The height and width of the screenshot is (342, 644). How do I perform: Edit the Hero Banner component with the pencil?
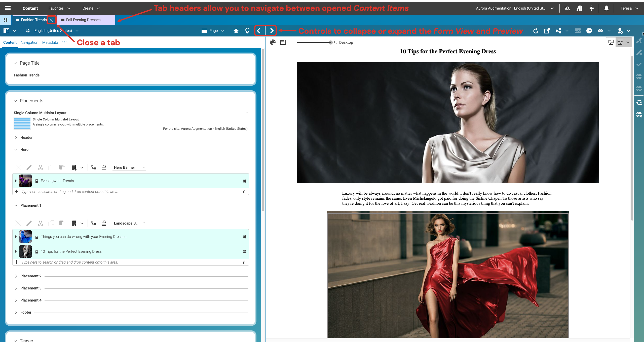[x=29, y=167]
